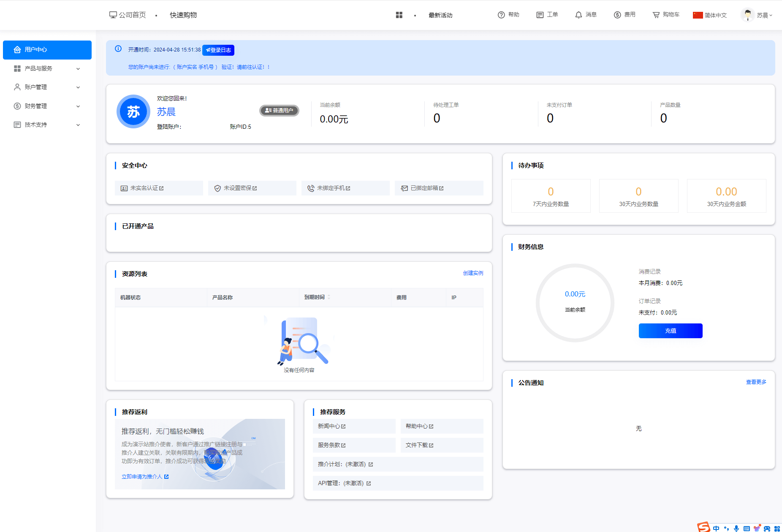Open 帮助中心 recommended service
This screenshot has height=532, width=782.
(442, 426)
